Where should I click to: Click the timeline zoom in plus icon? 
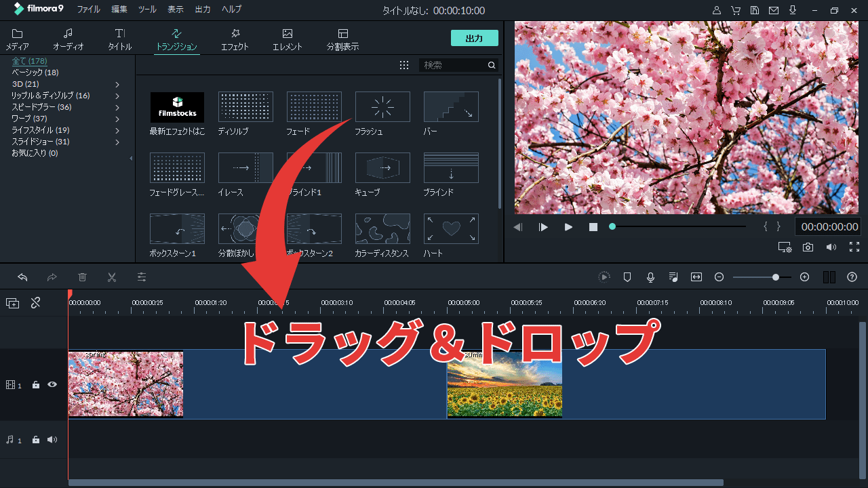805,277
